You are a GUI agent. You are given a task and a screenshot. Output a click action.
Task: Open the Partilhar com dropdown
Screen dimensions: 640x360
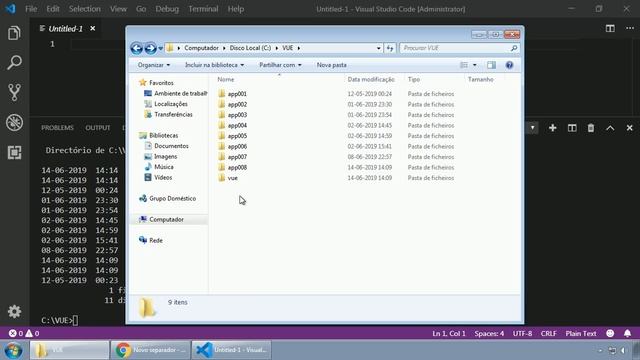(x=280, y=65)
